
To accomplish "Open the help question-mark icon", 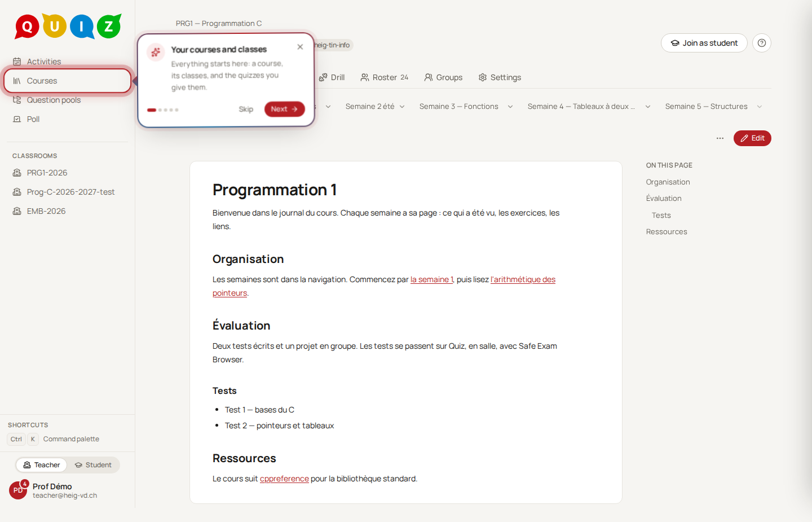I will 761,43.
